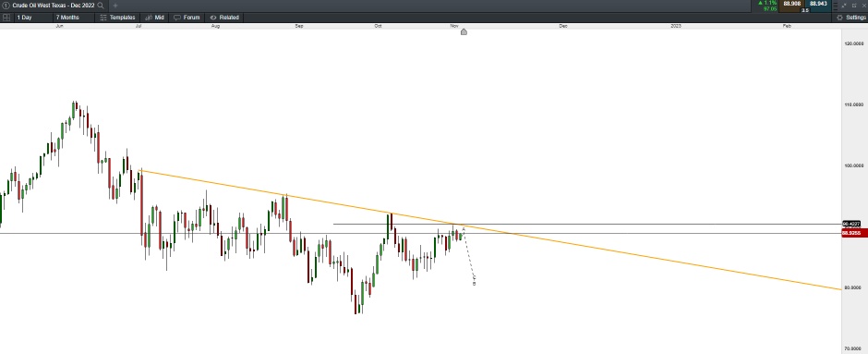
Task: Open chart Settings
Action: tap(851, 18)
